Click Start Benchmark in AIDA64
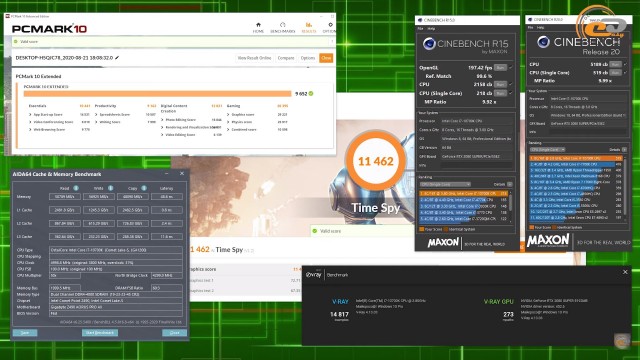 pyautogui.click(x=100, y=333)
